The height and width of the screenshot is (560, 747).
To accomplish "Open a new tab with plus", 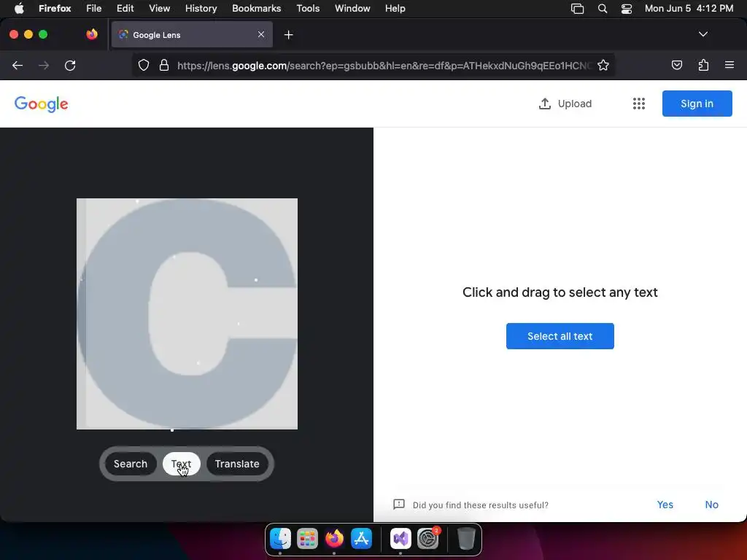I will (x=288, y=35).
